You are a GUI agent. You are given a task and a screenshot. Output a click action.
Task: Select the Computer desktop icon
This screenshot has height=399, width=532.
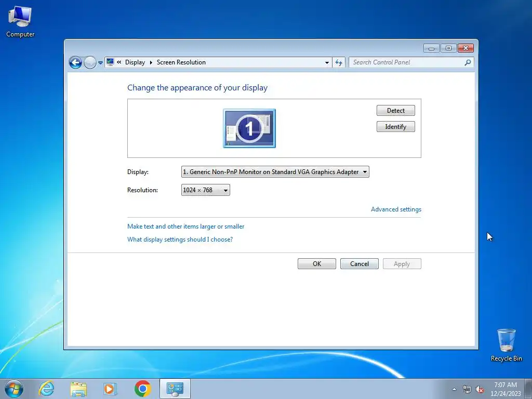pos(20,21)
